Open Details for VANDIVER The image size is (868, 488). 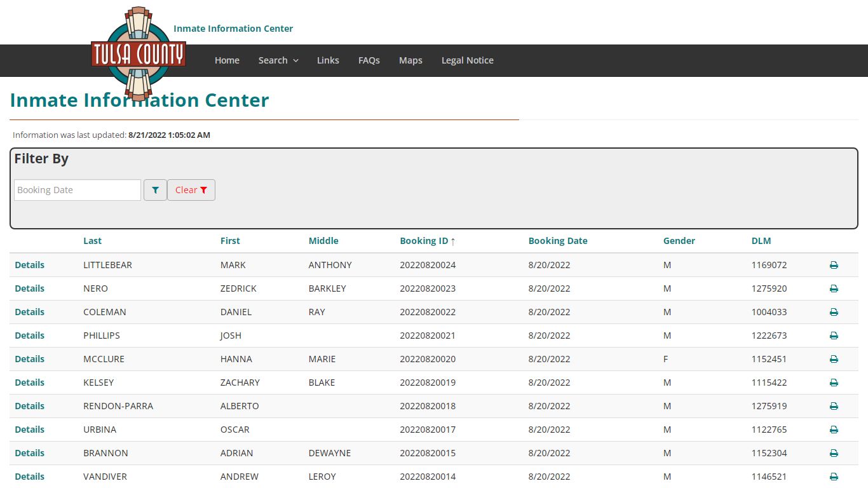click(30, 477)
